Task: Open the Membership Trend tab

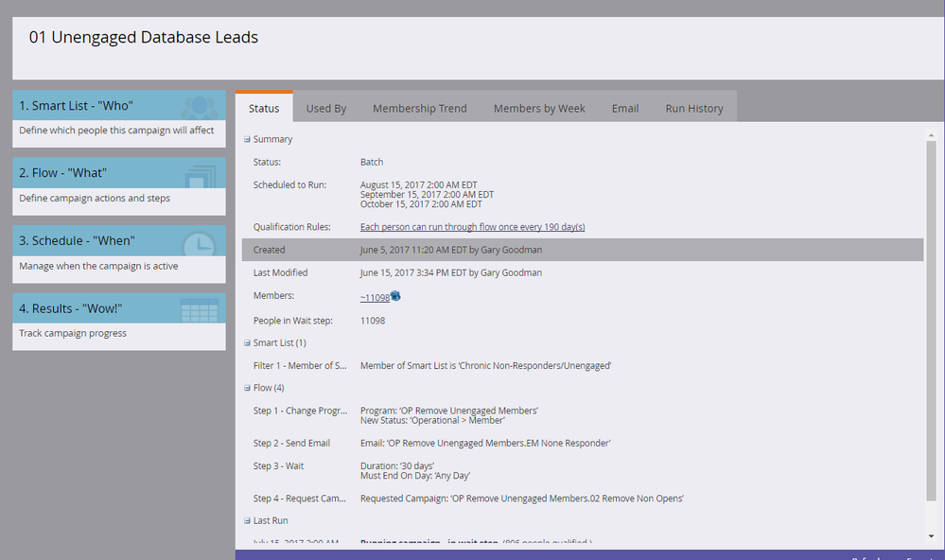Action: (419, 109)
